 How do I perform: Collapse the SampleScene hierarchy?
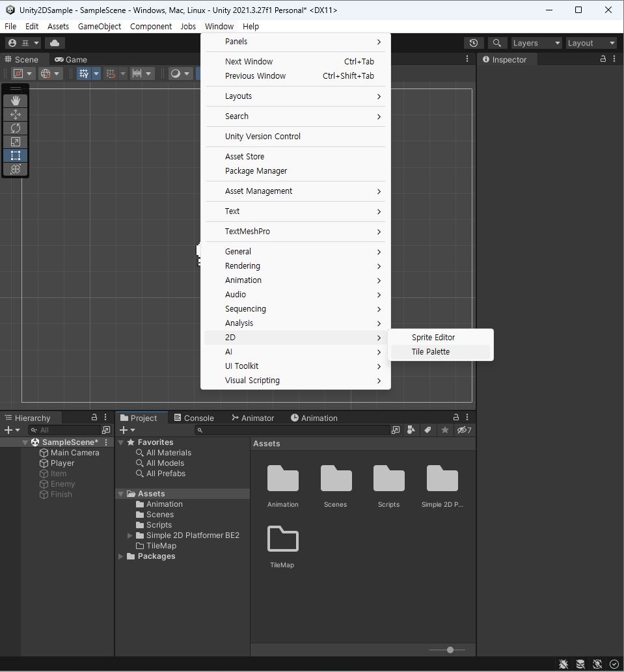coord(25,443)
